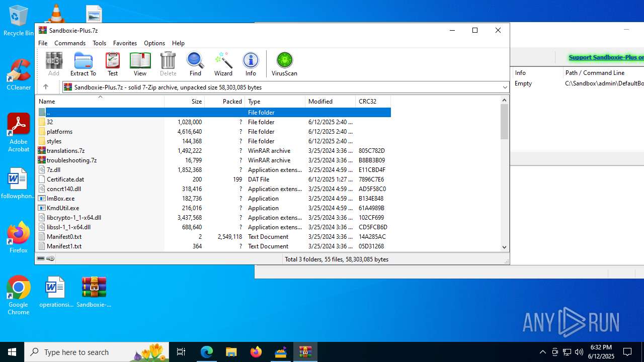This screenshot has height=362, width=644.
Task: Click file list vertical scrollbar thumb
Action: click(505, 122)
